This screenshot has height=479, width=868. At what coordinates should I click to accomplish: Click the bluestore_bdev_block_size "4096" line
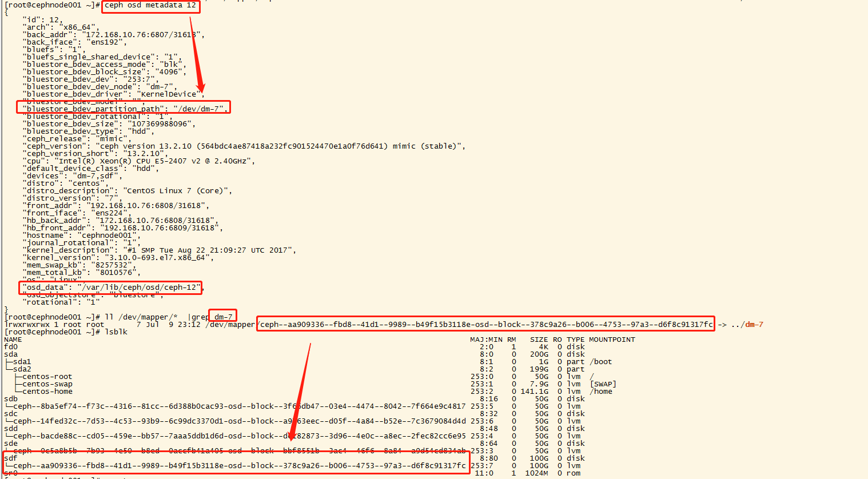[105, 72]
